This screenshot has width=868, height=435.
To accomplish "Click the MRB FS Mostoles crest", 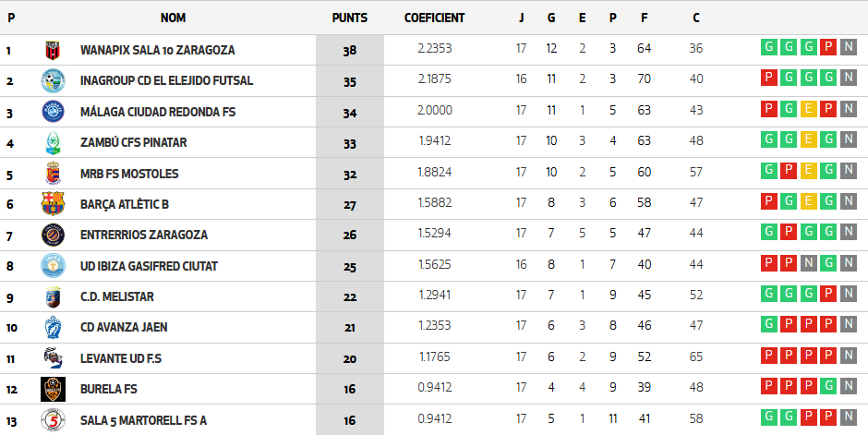I will [x=53, y=174].
